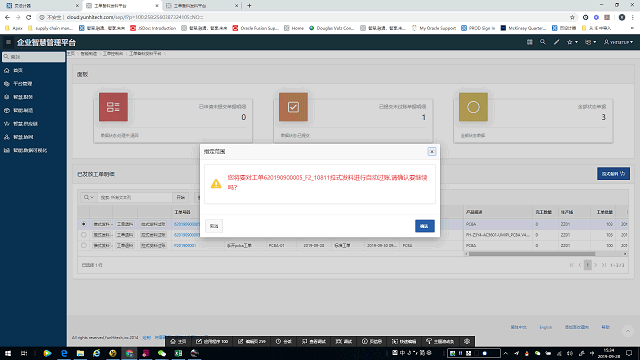Click the blue confirm button in the dialog

point(424,226)
